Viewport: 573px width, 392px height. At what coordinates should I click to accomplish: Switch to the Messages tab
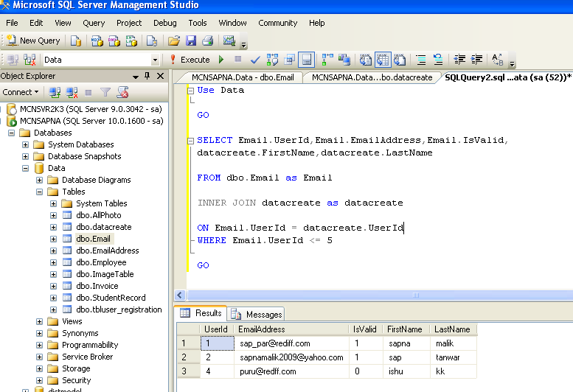point(263,314)
